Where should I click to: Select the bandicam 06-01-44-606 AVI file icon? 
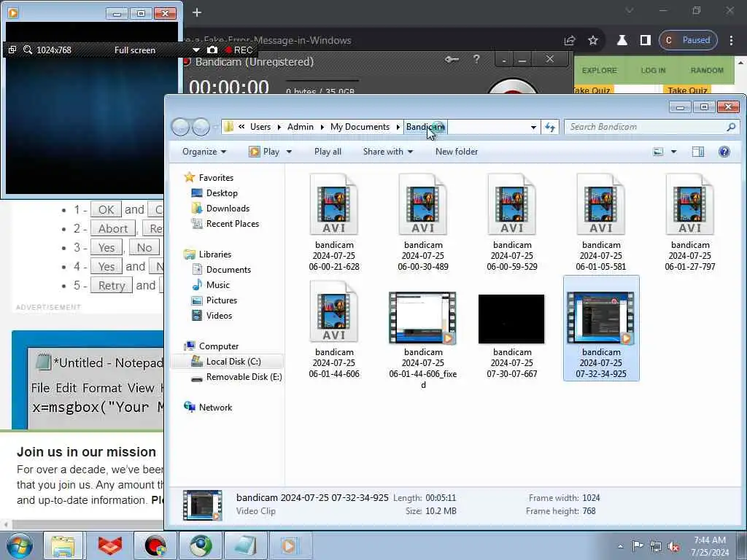pyautogui.click(x=334, y=311)
